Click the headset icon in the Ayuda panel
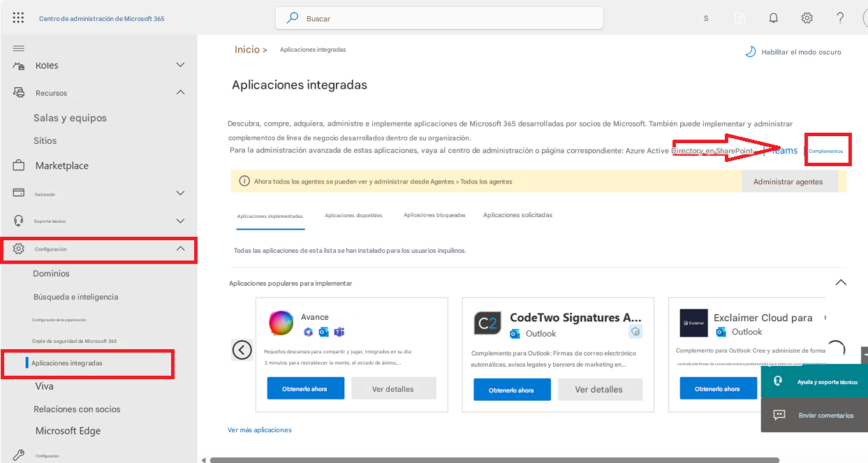 click(778, 381)
